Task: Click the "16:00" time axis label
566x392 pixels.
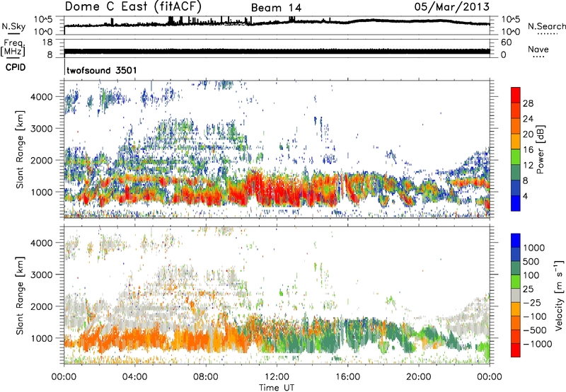Action: (x=347, y=377)
